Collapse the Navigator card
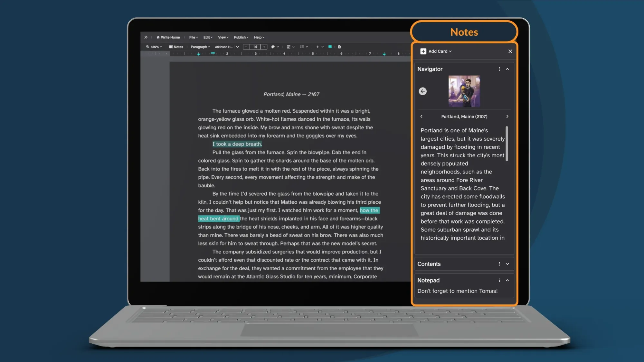This screenshot has width=644, height=362. click(x=507, y=69)
